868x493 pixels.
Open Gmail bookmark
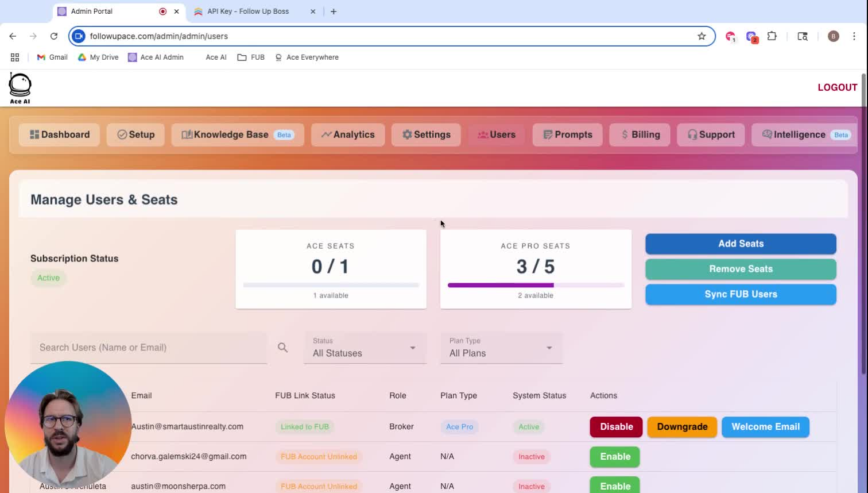tap(52, 57)
